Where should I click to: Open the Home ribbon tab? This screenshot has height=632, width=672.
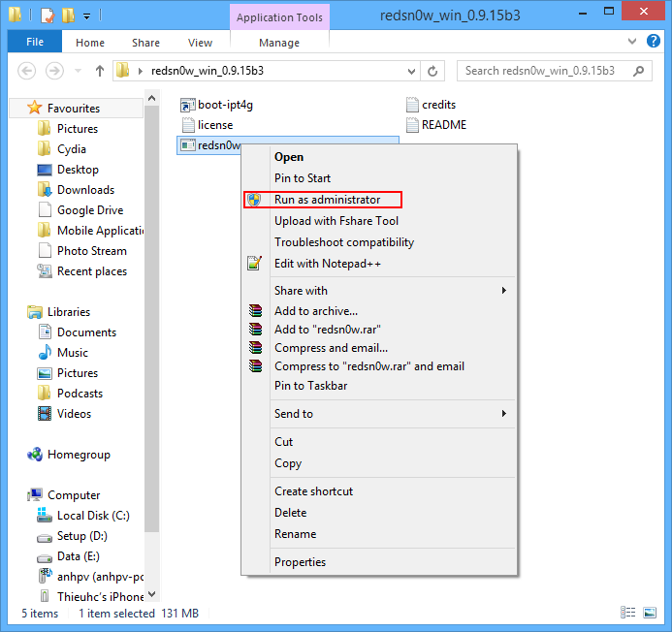point(90,43)
